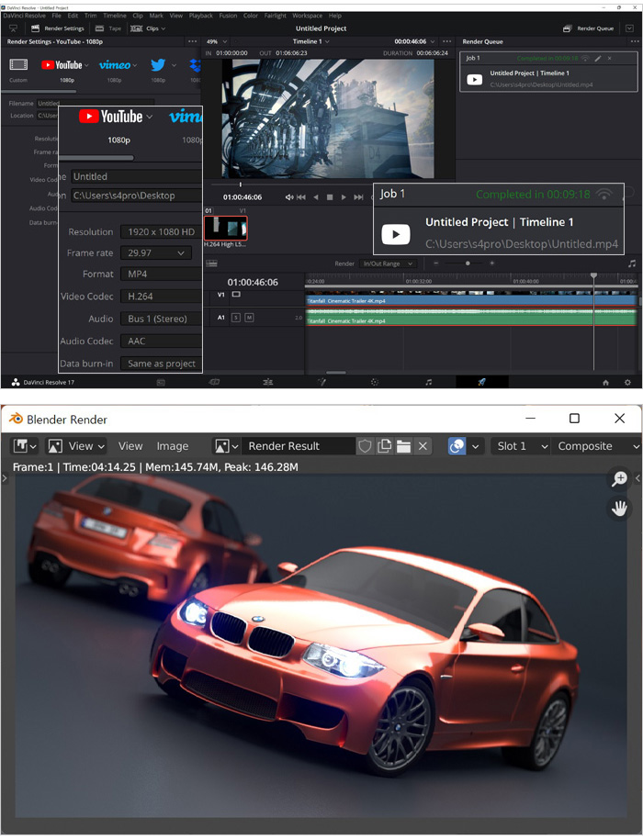The width and height of the screenshot is (643, 840).
Task: Open the Playback menu in DaVinci Resolve
Action: tap(200, 16)
